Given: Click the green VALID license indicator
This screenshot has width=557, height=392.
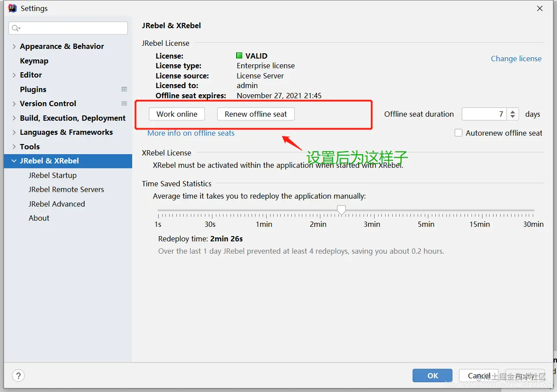Looking at the screenshot, I should [x=239, y=55].
